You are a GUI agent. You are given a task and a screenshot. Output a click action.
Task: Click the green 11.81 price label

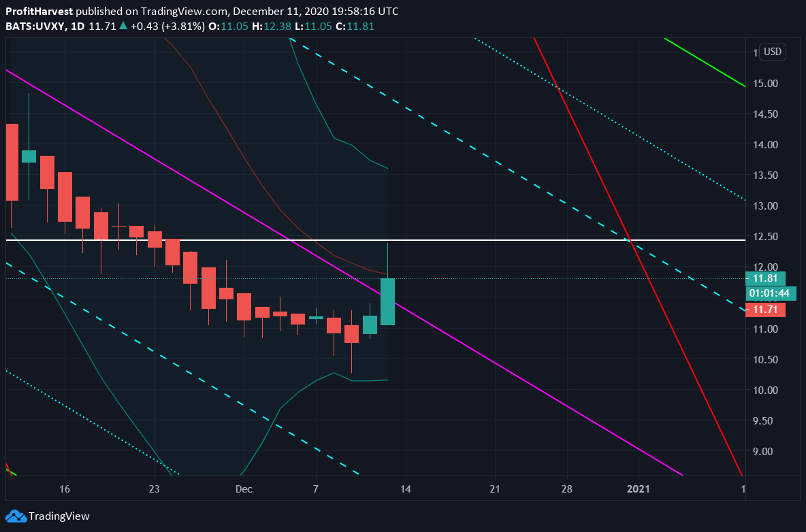tap(765, 278)
